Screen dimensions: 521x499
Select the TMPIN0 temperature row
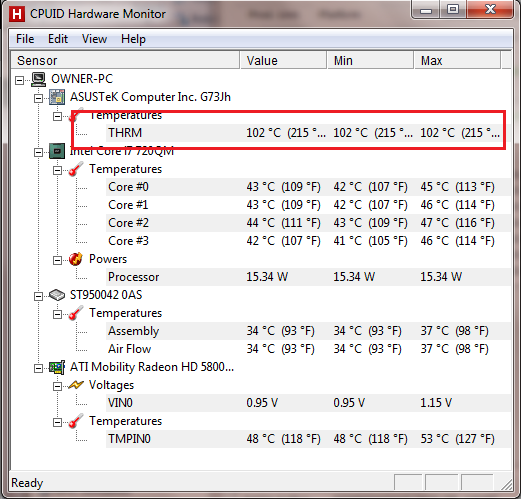[308, 439]
